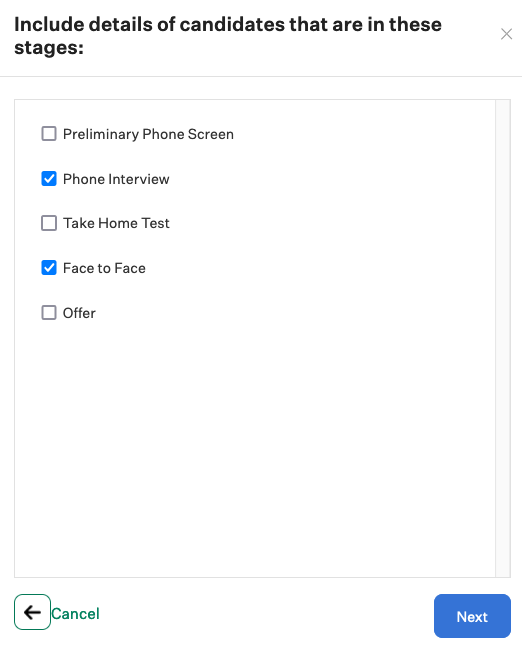Check the Preliminary Phone Screen checkbox
Viewport: 522px width, 647px height.
click(49, 134)
